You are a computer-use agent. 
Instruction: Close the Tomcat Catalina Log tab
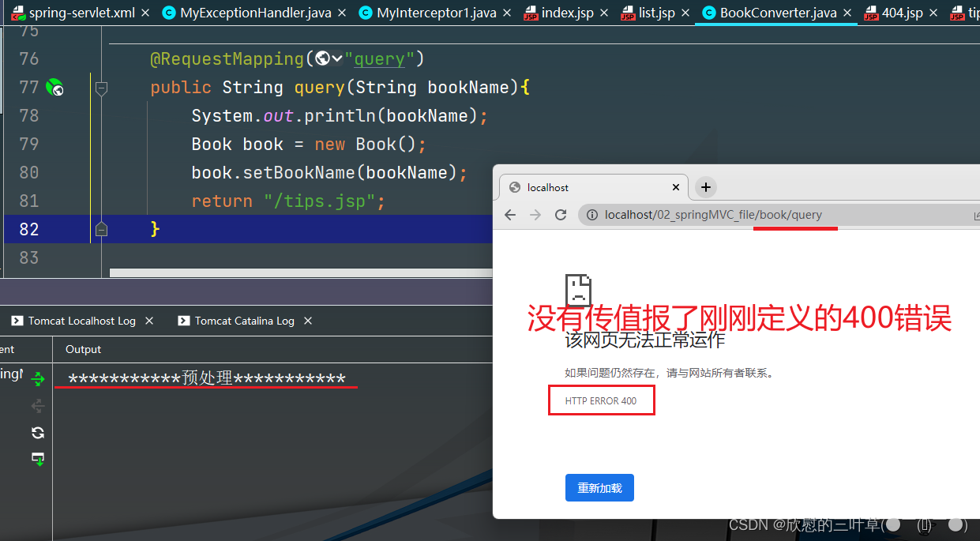click(x=308, y=321)
